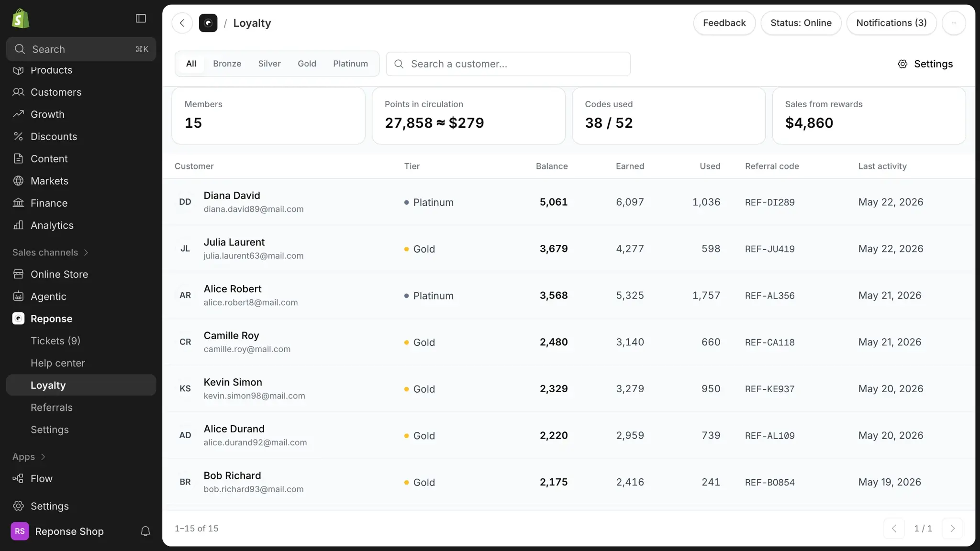Image resolution: width=980 pixels, height=551 pixels.
Task: Expand the Sales channels section
Action: (50, 253)
